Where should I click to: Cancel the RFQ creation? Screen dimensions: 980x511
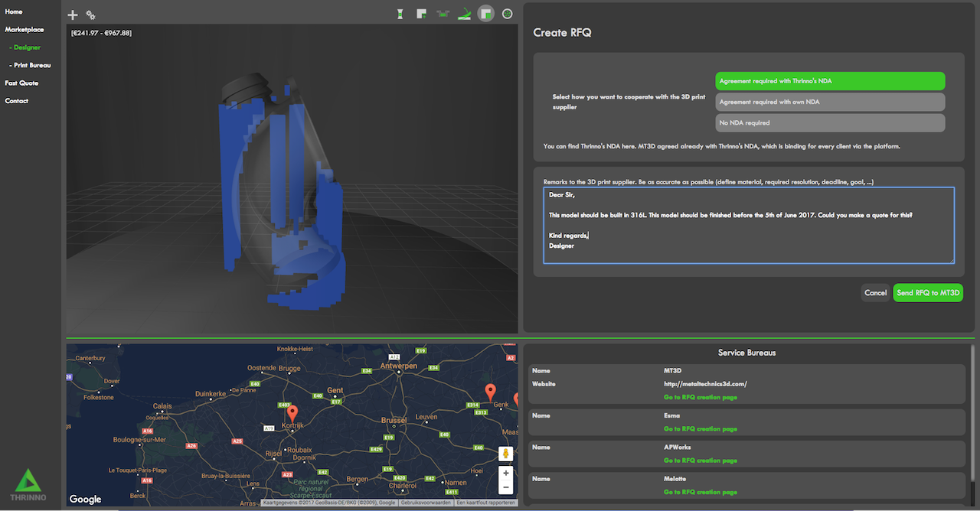coord(875,293)
